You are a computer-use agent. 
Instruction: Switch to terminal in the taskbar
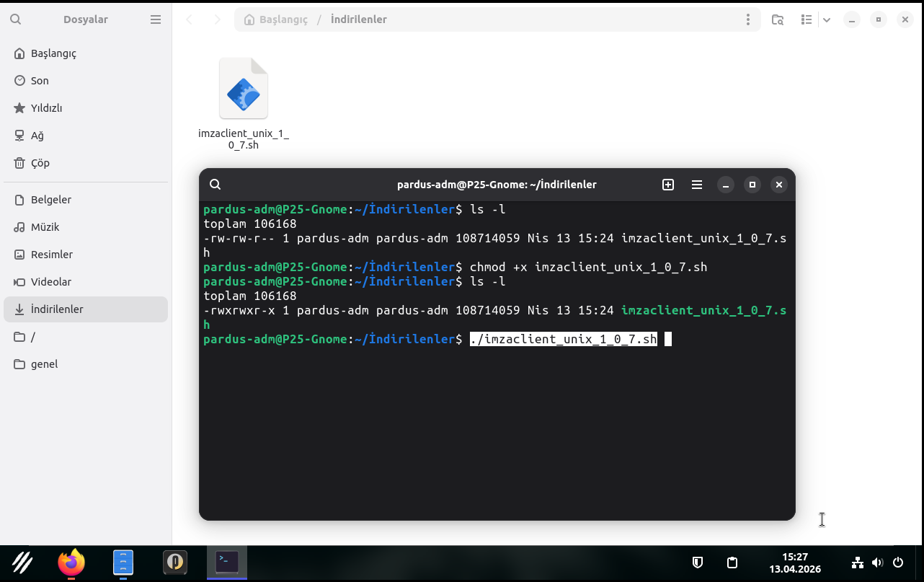pyautogui.click(x=227, y=562)
